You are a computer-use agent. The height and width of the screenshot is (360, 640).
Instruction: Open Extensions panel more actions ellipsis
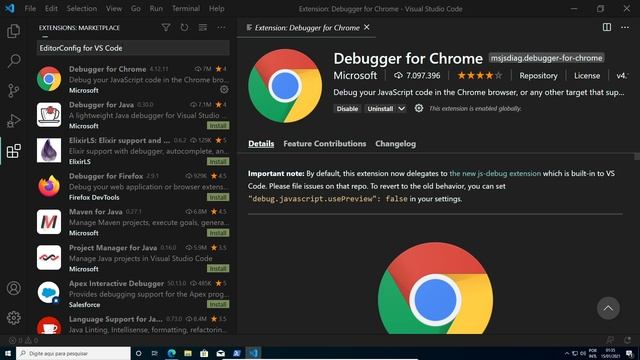coord(221,27)
